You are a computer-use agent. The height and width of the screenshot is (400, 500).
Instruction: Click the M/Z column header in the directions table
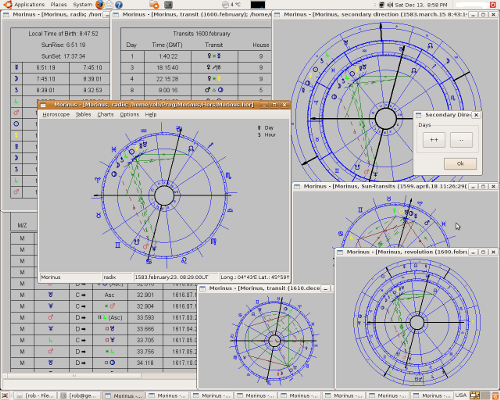22,226
